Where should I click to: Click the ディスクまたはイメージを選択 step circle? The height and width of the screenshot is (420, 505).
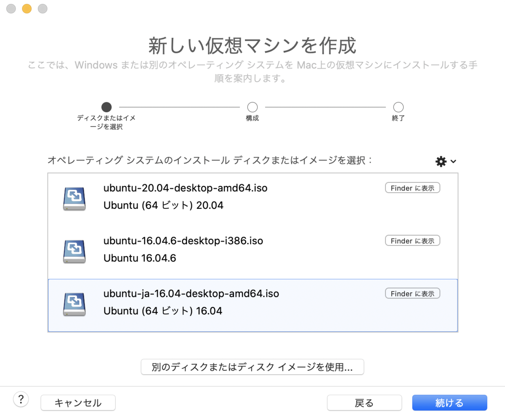click(106, 107)
